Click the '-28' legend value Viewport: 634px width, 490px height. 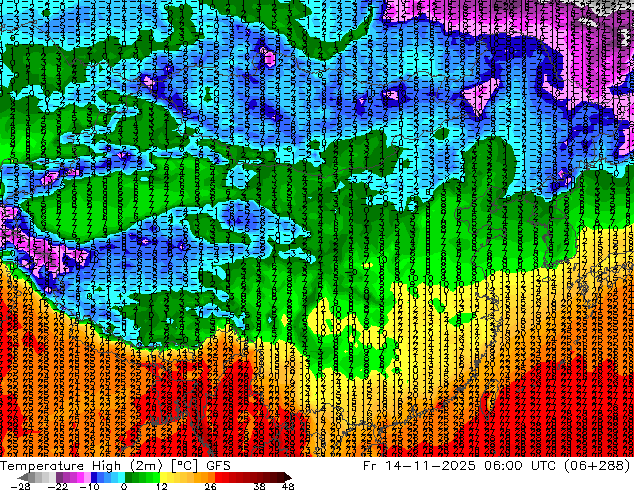point(20,486)
